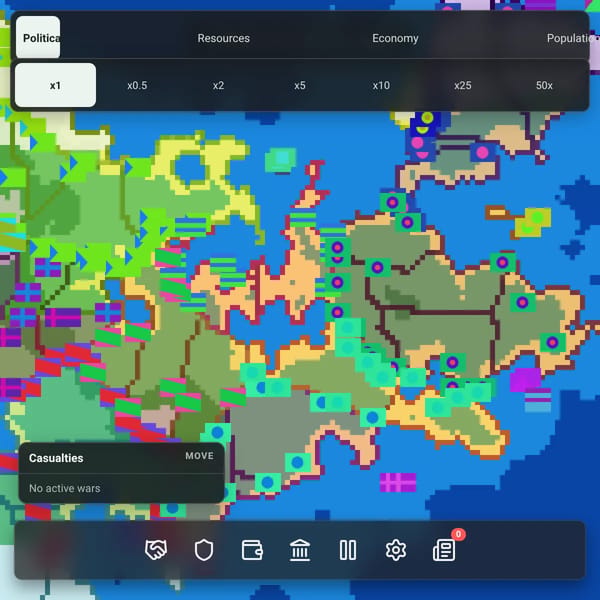Set game speed to x25
The width and height of the screenshot is (600, 600).
coord(463,85)
